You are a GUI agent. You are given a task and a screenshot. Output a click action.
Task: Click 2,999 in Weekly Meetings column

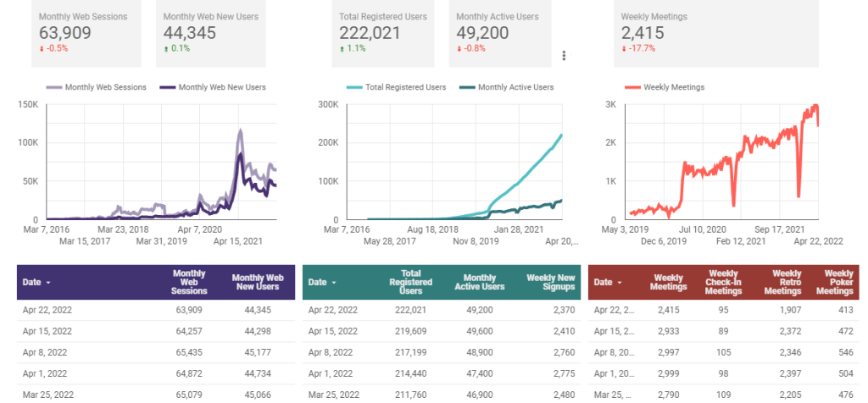pos(668,373)
